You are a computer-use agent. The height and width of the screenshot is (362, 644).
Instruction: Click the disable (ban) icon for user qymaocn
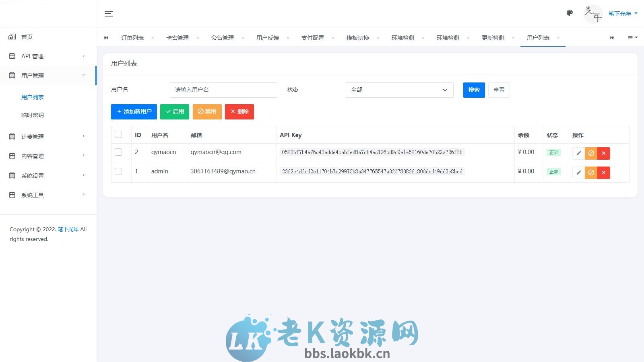click(591, 153)
